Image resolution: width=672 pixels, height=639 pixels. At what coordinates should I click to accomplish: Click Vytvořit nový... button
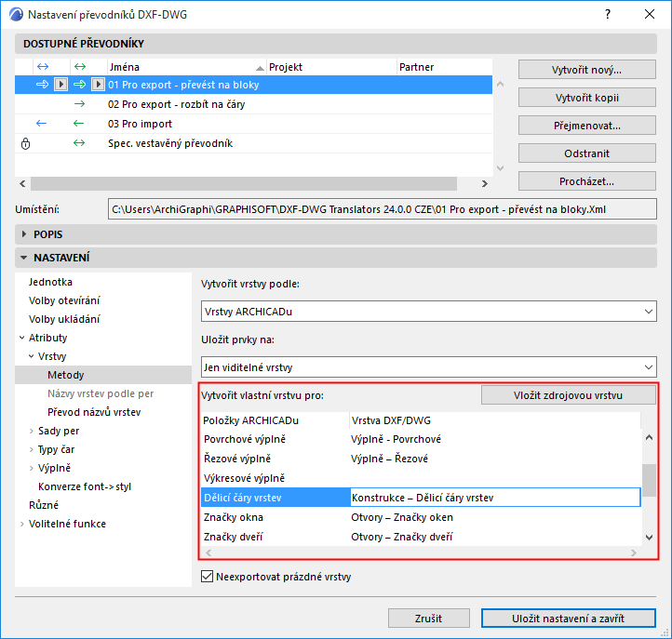point(586,70)
